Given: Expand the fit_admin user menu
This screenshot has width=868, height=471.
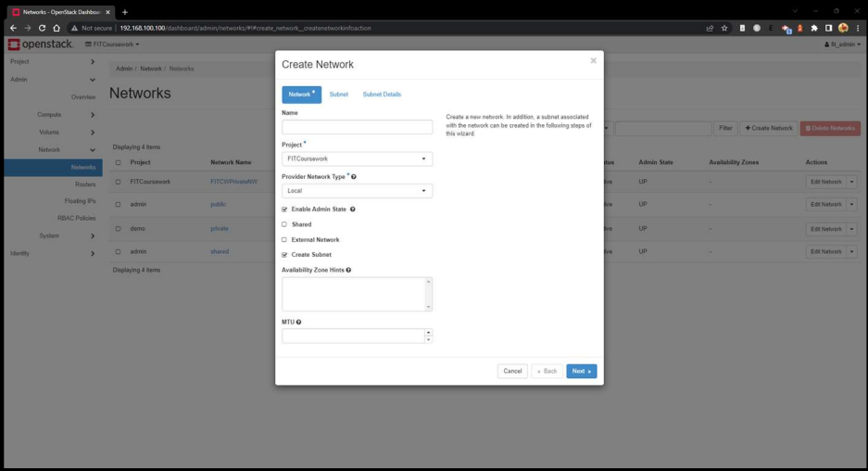Looking at the screenshot, I should (842, 45).
